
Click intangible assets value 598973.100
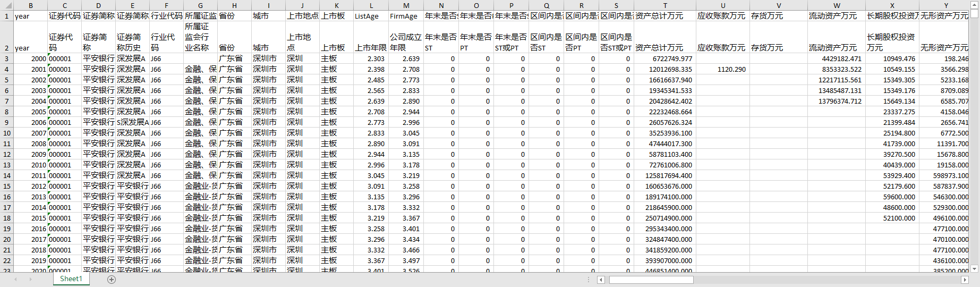945,175
